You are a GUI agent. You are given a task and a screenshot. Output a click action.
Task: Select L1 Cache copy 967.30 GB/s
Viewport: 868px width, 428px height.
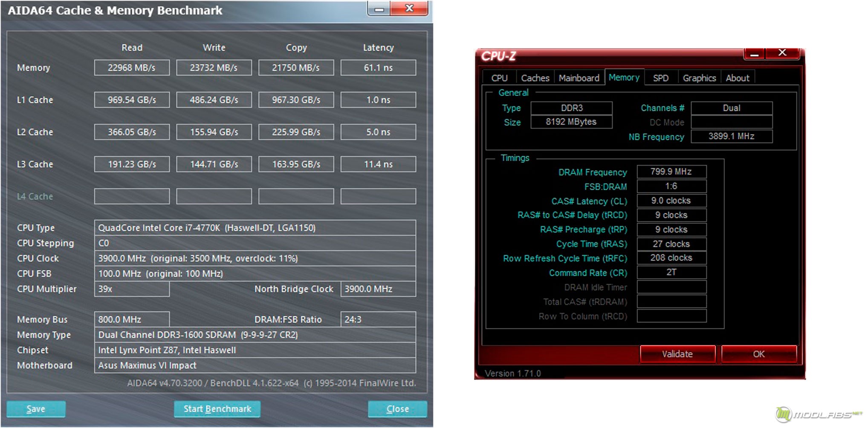pos(296,100)
